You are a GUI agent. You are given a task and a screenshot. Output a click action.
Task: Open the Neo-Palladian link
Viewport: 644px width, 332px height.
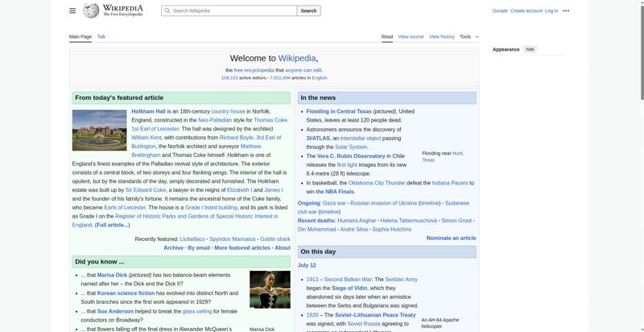pyautogui.click(x=215, y=120)
